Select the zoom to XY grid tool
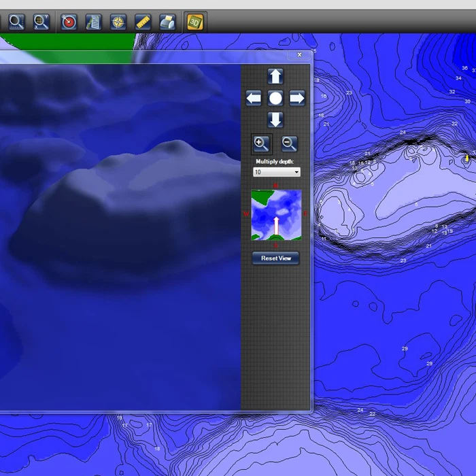Image resolution: width=476 pixels, height=476 pixels. pos(41,22)
